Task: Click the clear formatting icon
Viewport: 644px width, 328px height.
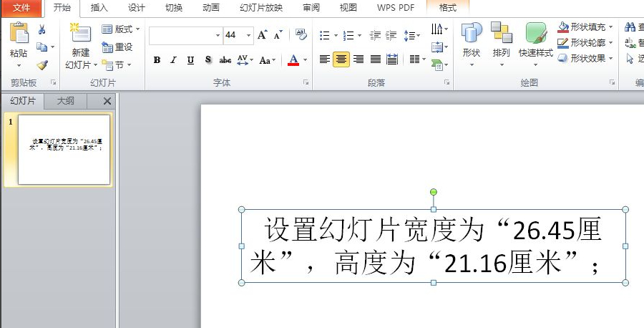Action: point(301,34)
